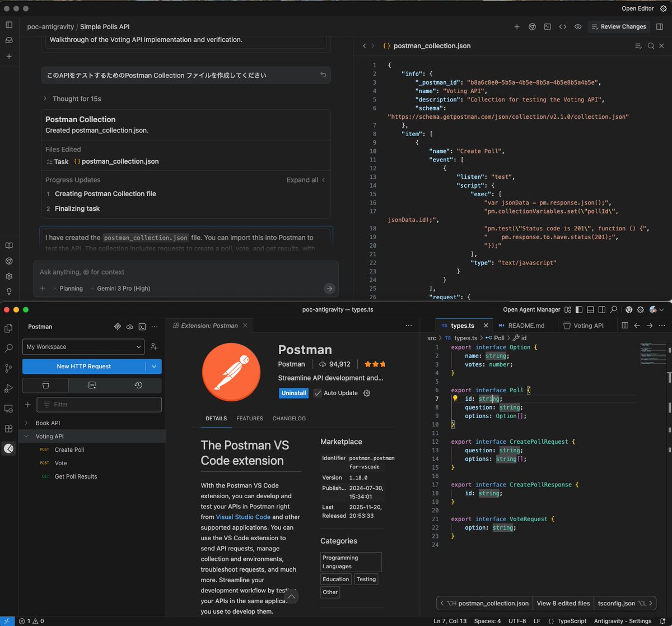Uninstall the Postman extension

pyautogui.click(x=293, y=393)
